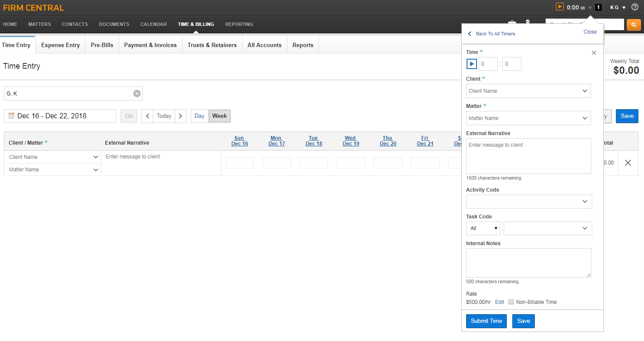This screenshot has height=341, width=644.
Task: Check the Non-Billable Time checkbox
Action: point(511,302)
